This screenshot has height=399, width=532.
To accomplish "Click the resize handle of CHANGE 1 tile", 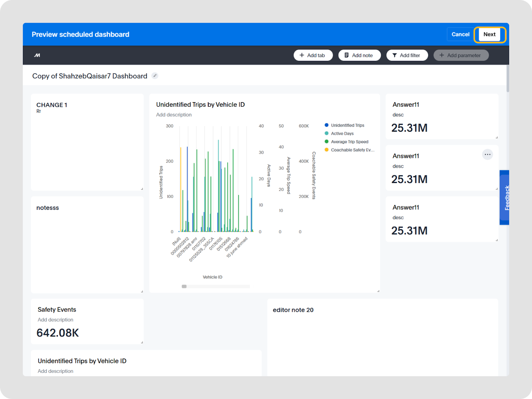I will pos(142,189).
